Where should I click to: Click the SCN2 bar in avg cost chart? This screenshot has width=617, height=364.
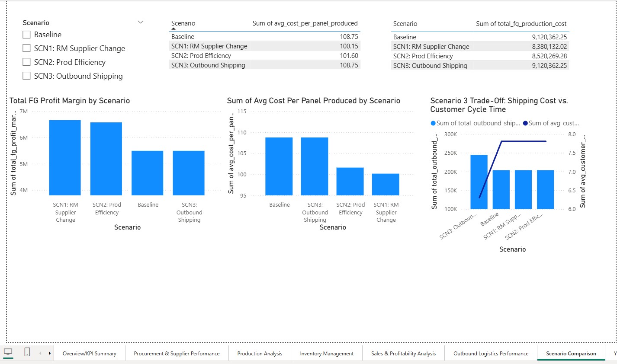pos(350,182)
